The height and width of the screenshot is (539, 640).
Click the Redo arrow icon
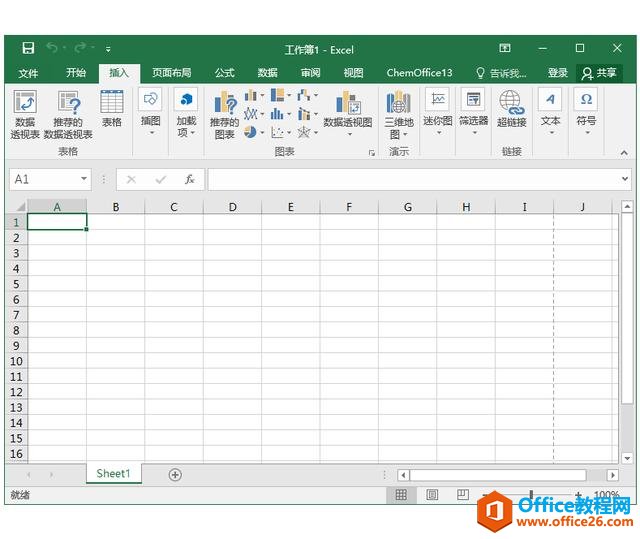[80, 48]
